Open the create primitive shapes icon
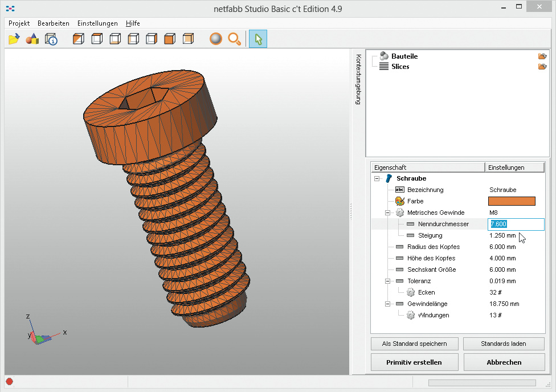The width and height of the screenshot is (556, 392). click(x=32, y=39)
